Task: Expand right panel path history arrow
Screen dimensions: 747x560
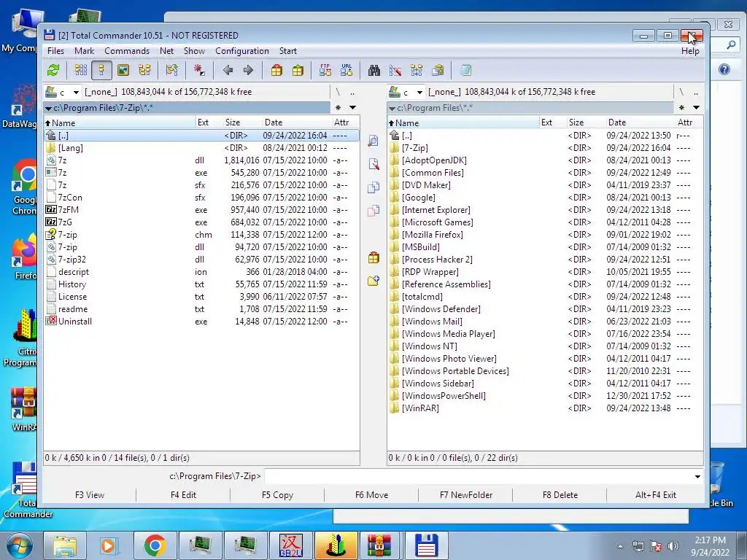Action: [x=392, y=108]
